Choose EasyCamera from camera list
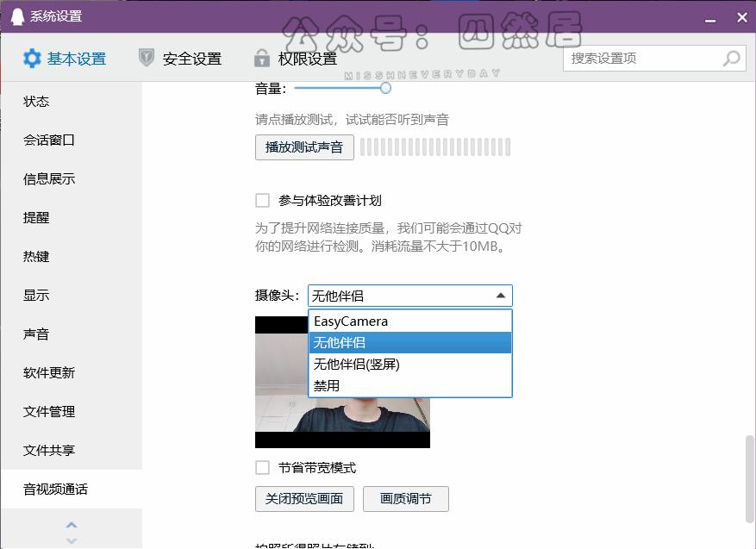This screenshot has height=549, width=756. (409, 321)
